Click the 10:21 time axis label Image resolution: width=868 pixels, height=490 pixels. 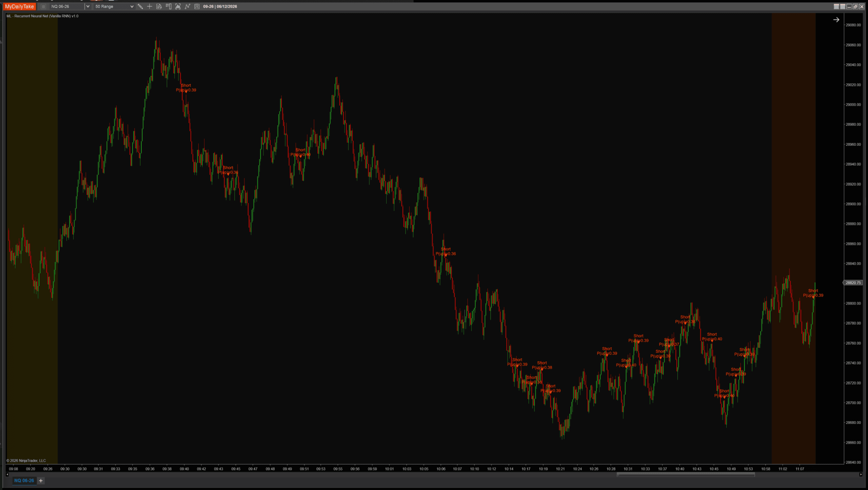[x=560, y=469]
